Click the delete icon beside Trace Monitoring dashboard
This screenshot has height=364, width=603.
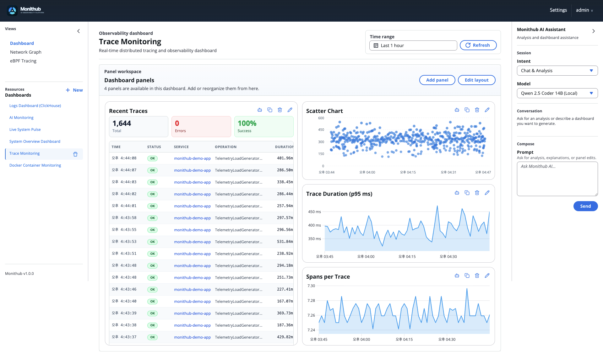[x=75, y=154]
